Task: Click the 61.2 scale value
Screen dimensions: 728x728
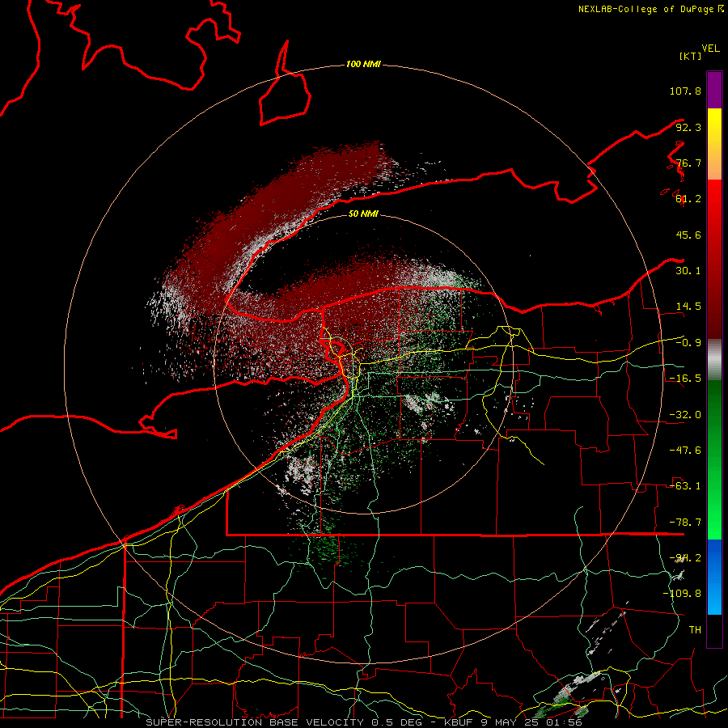Action: (688, 199)
